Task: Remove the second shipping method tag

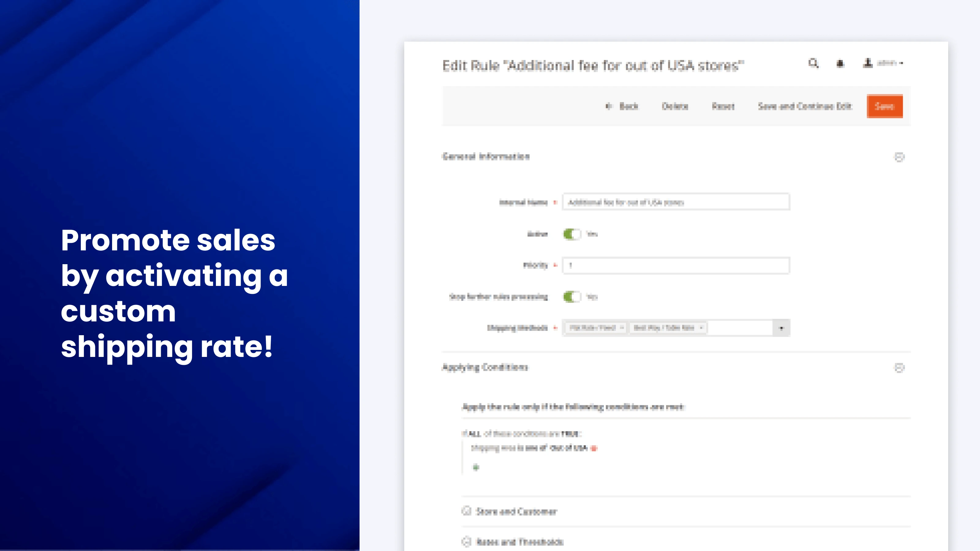Action: pyautogui.click(x=701, y=328)
